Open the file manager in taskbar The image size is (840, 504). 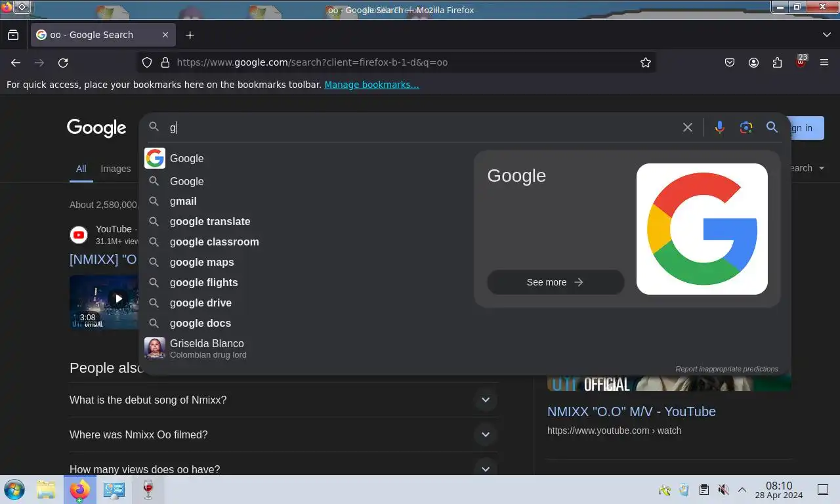46,490
